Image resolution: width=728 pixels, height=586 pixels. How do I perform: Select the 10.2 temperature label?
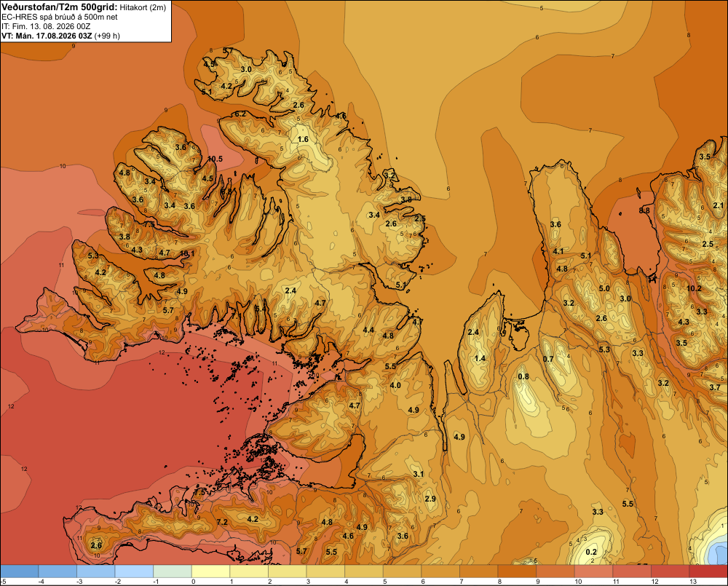[x=694, y=288]
